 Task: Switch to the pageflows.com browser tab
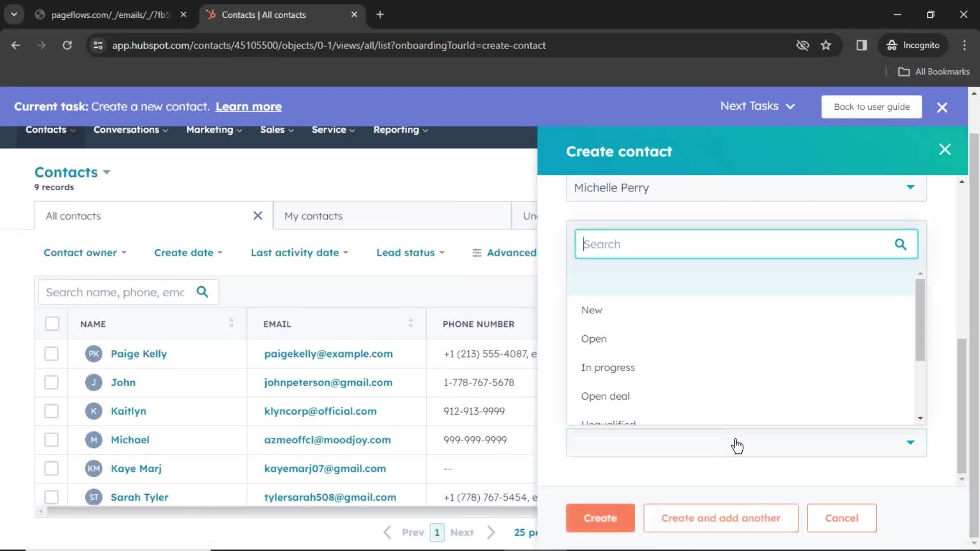110,15
